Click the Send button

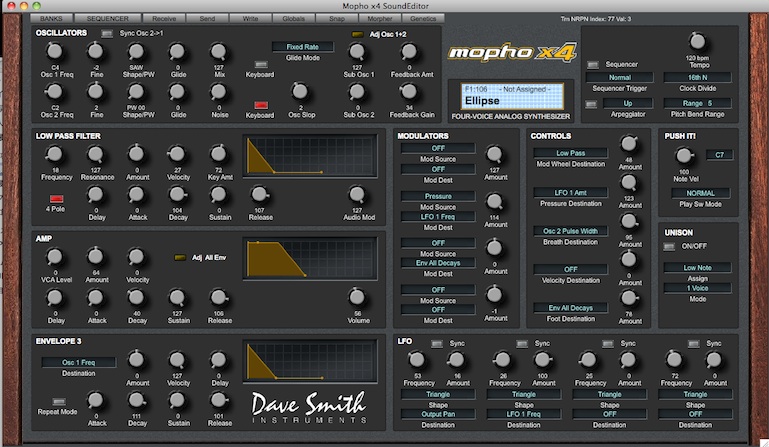(207, 19)
